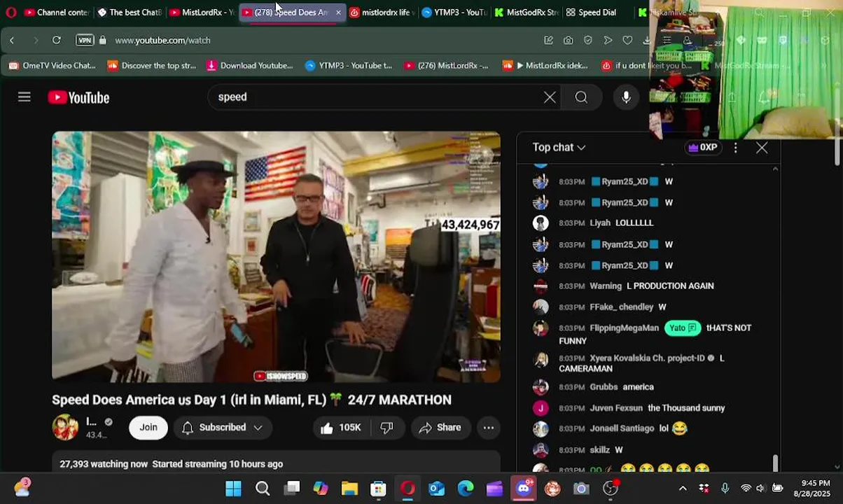843x504 pixels.
Task: Open the Opera menu logo
Action: tap(11, 13)
